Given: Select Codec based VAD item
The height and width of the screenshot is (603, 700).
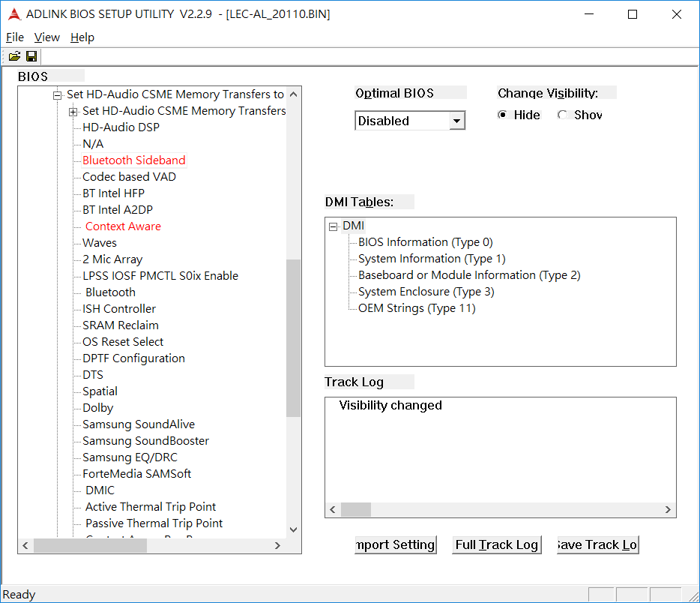Looking at the screenshot, I should coord(129,177).
